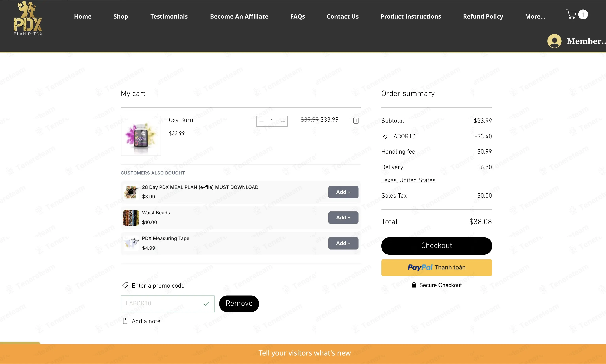The width and height of the screenshot is (606, 364).
Task: Click the Total $38.08 amount
Action: pos(480,222)
